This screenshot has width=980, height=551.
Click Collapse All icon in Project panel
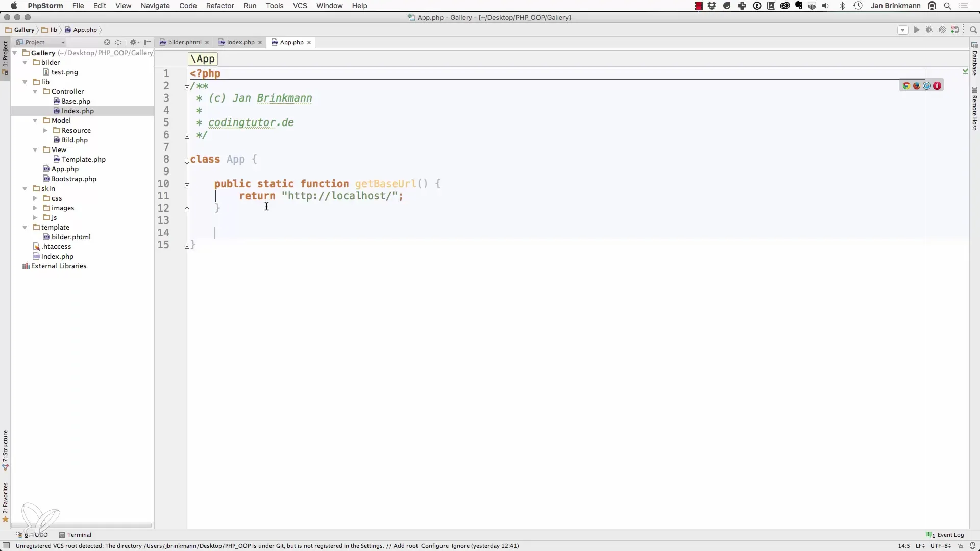point(118,42)
